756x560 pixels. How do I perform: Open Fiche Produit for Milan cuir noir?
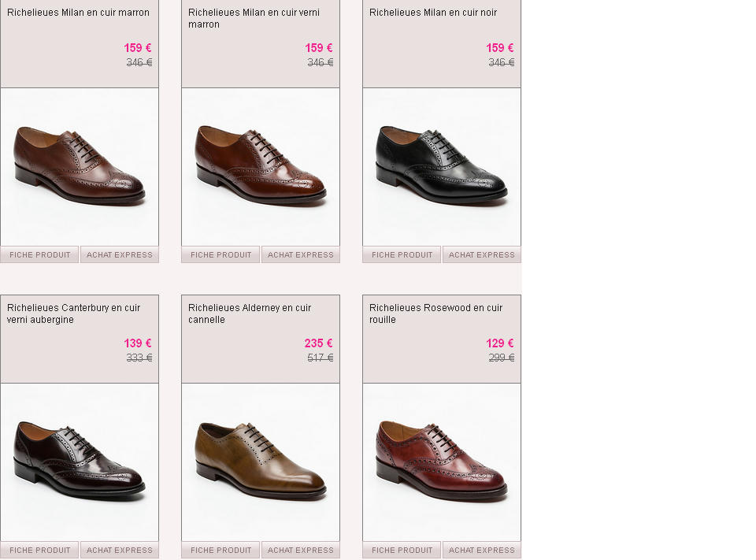402,254
